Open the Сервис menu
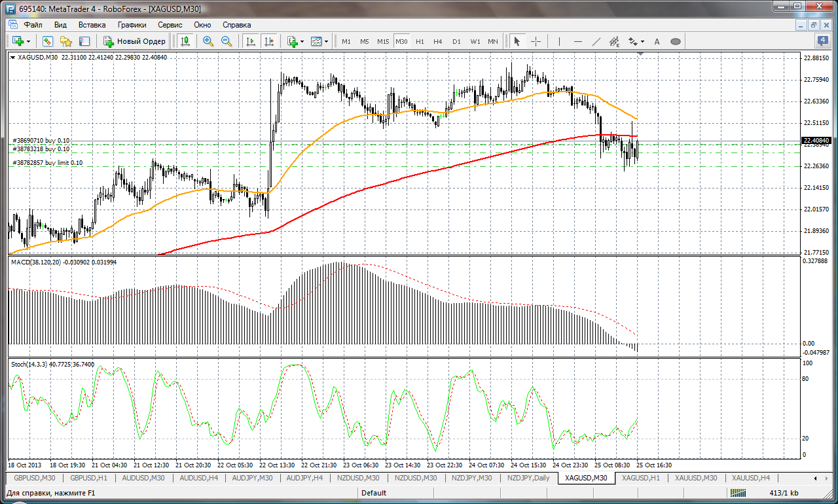 click(x=170, y=25)
